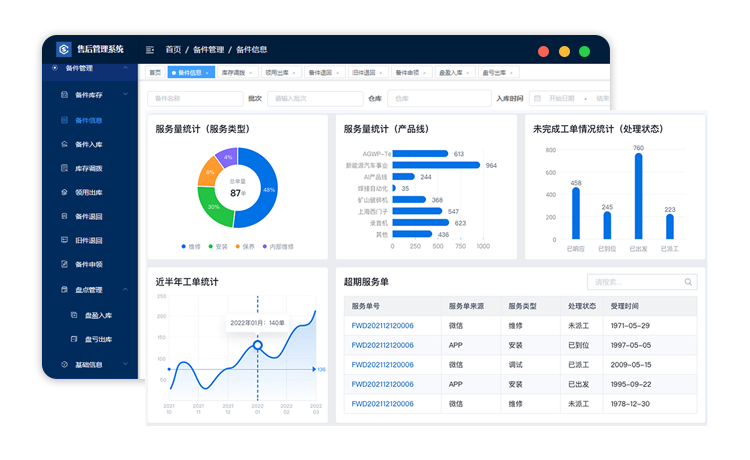The height and width of the screenshot is (460, 750).
Task: Open FWD202112120006 order dated 1995-09-22
Action: [383, 384]
